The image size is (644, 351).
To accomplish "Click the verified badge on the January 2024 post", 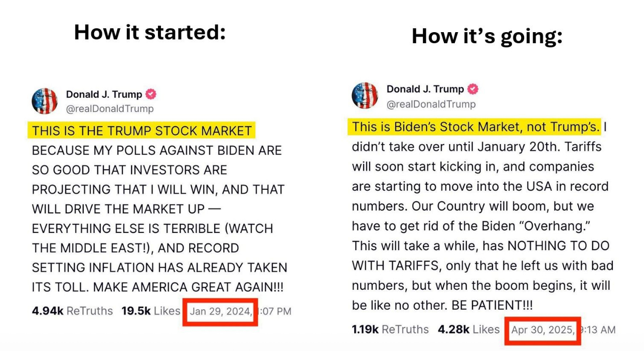I will (x=151, y=94).
